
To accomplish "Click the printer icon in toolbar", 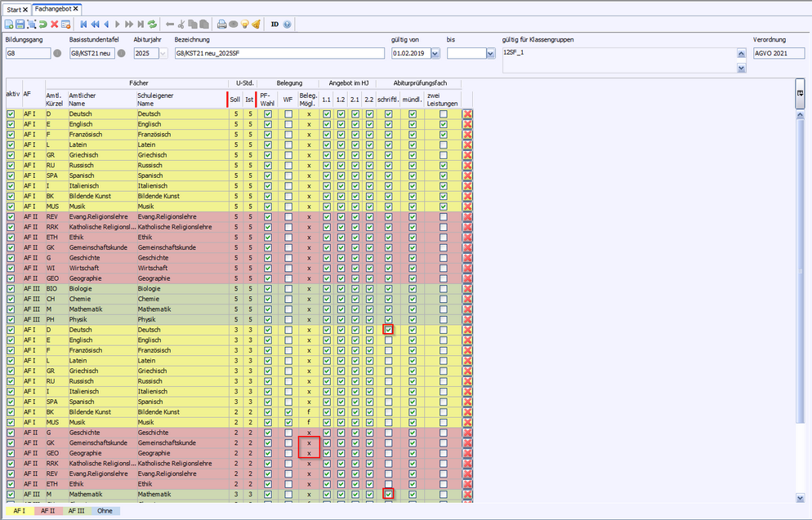I will click(x=221, y=24).
